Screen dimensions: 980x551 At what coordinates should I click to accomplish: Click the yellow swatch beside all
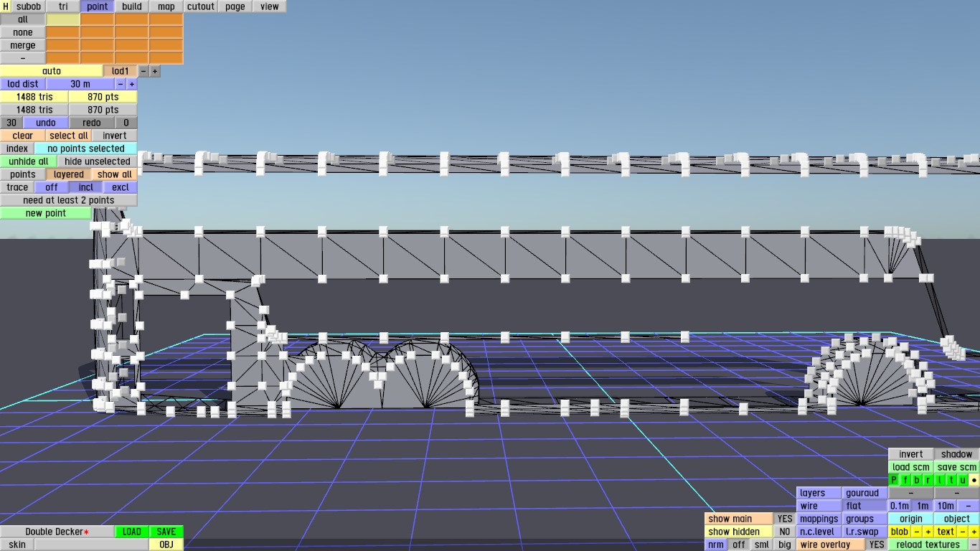pyautogui.click(x=63, y=19)
